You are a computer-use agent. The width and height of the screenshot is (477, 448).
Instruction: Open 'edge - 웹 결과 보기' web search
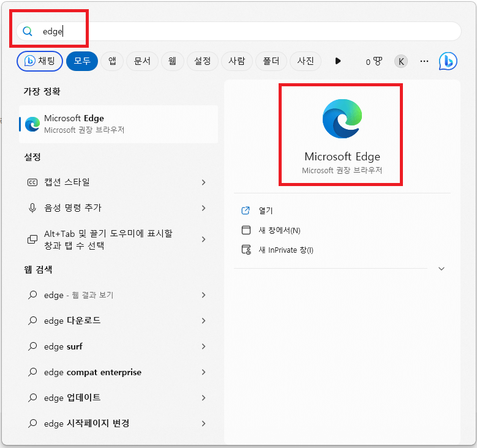click(119, 295)
